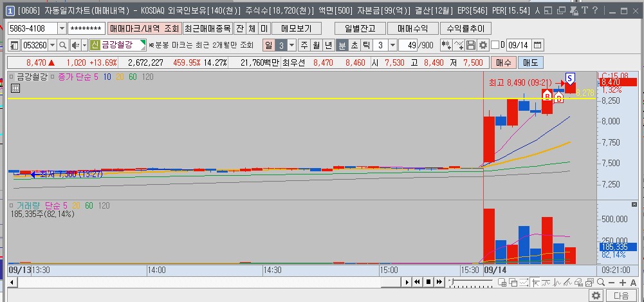
Task: Click the plus zoom-in icon
Action: pyautogui.click(x=623, y=283)
